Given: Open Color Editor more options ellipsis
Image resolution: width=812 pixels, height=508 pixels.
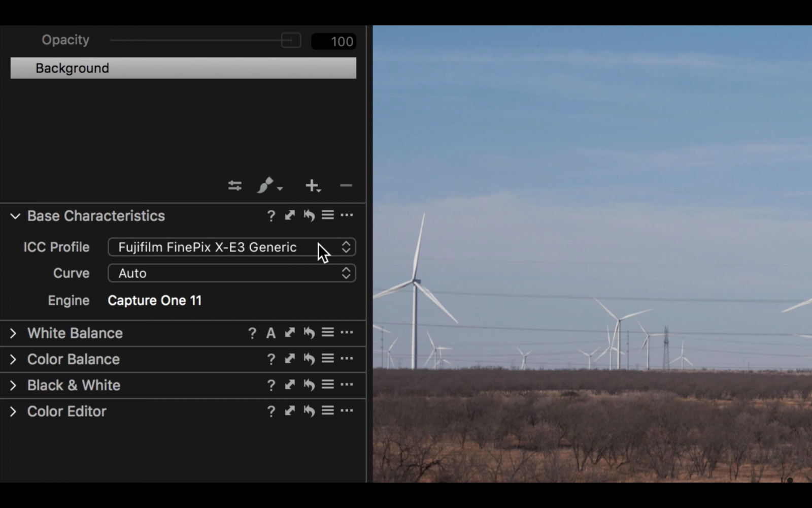Looking at the screenshot, I should (347, 410).
